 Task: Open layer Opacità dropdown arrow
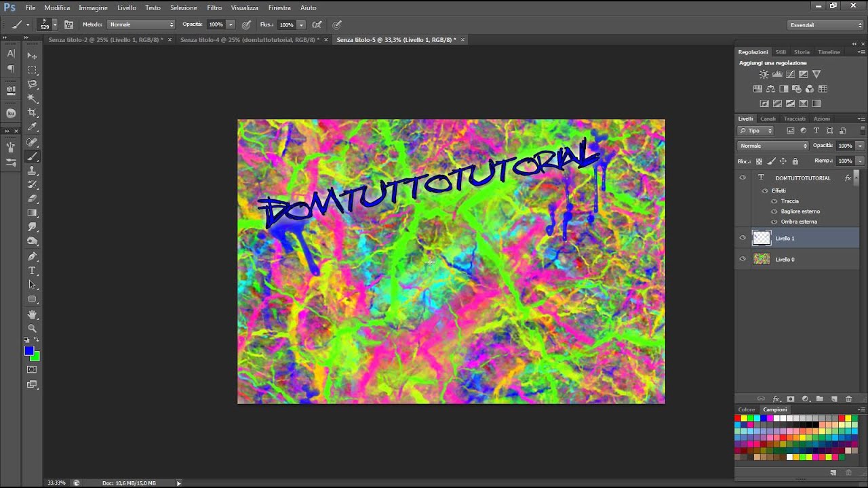[x=860, y=146]
